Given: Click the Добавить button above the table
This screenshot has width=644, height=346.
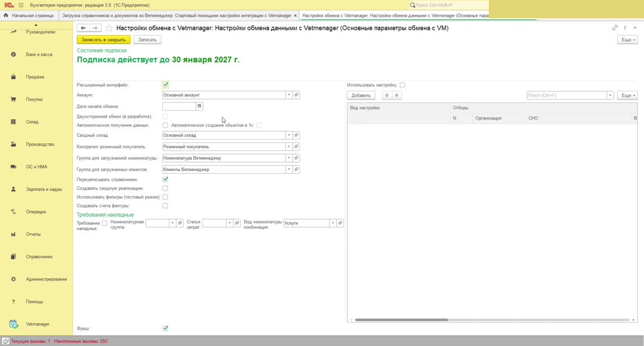Looking at the screenshot, I should point(361,95).
